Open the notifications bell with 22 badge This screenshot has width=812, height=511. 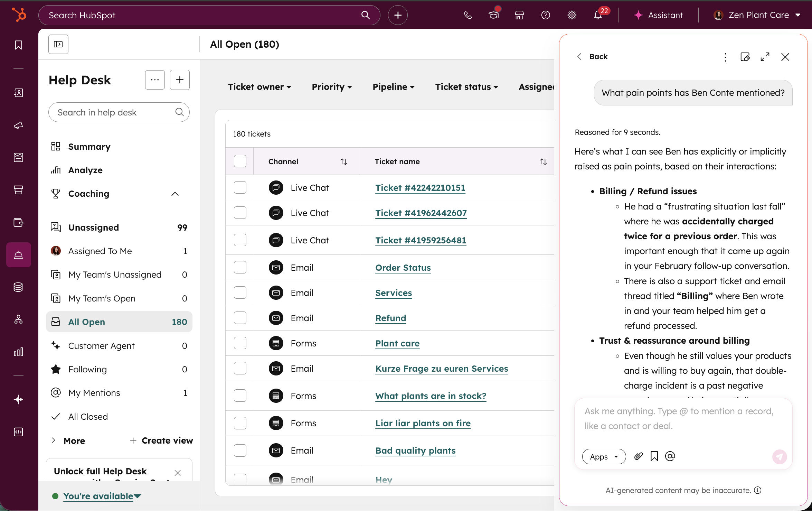(598, 15)
